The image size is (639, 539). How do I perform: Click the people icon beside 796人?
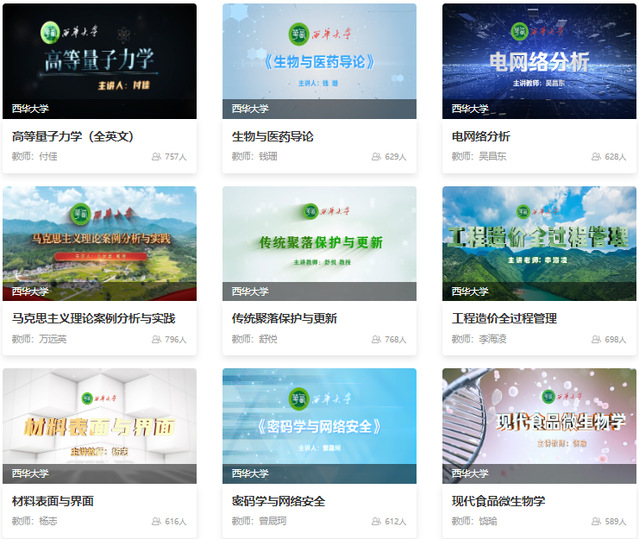point(156,340)
